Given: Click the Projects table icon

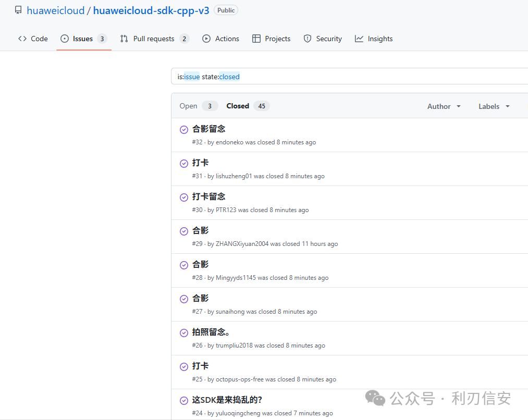Looking at the screenshot, I should [256, 39].
